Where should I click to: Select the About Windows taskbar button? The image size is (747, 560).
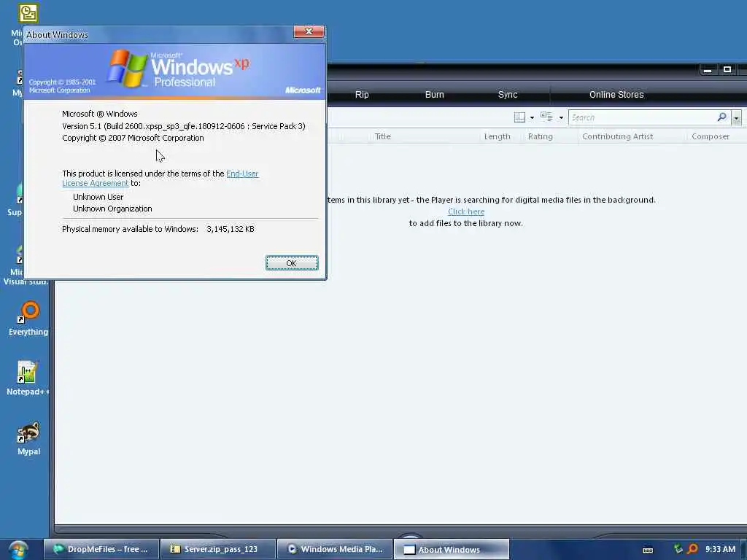pos(452,549)
